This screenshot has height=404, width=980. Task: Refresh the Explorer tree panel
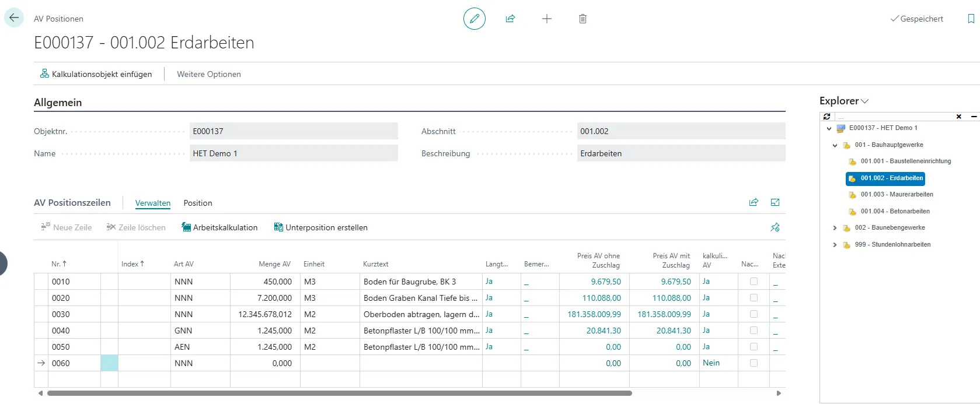coord(826,117)
